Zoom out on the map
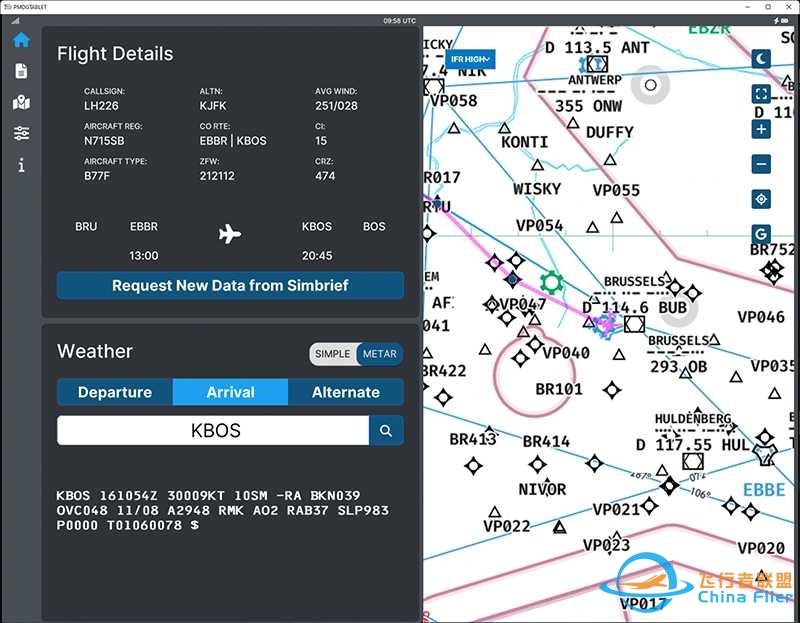This screenshot has width=800, height=623. 761,164
